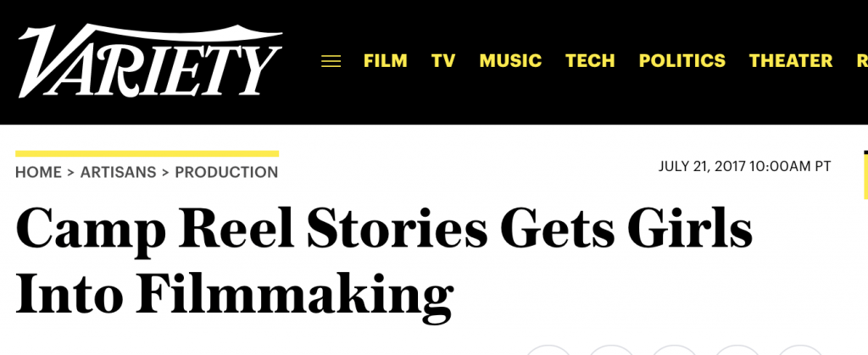Image resolution: width=868 pixels, height=355 pixels.
Task: Open the ARTISANS breadcrumb link
Action: coord(119,173)
